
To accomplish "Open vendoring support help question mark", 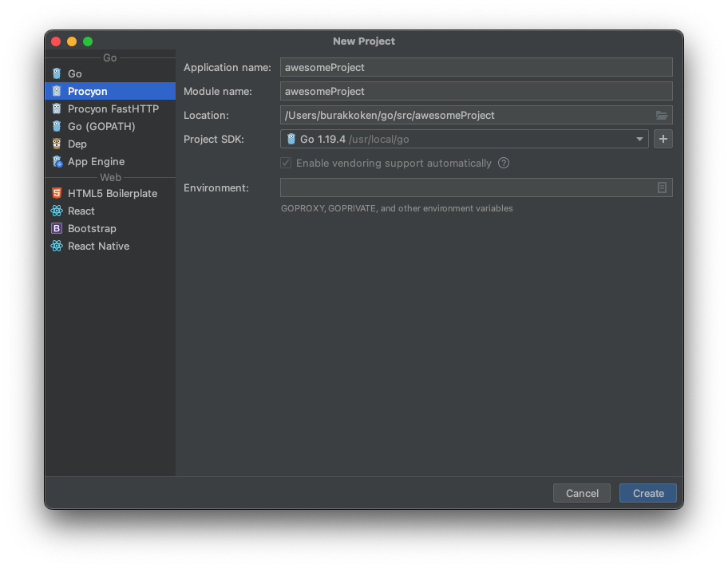I will tap(504, 163).
